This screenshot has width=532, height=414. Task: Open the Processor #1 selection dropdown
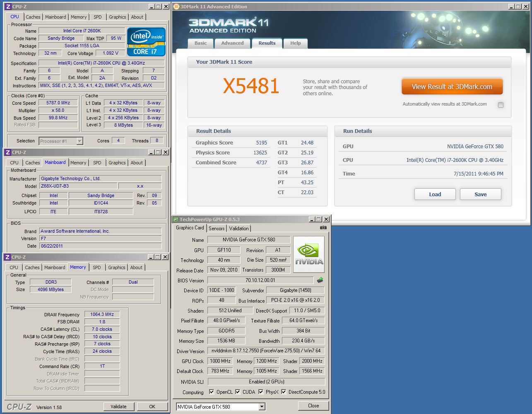pyautogui.click(x=80, y=141)
